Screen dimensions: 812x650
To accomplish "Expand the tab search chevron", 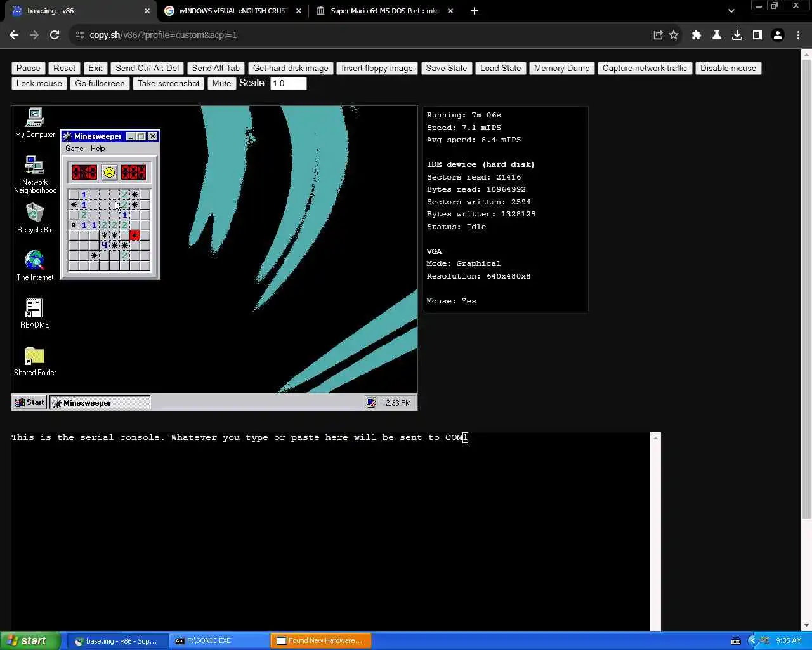I will coord(731,11).
